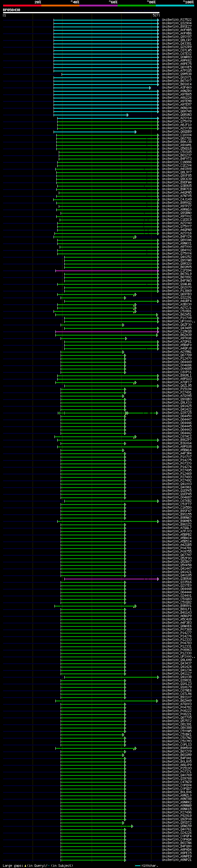Click the cyan alignment bar of UniRef100_P27522
Viewport: 197px width, 868px height.
(106, 20)
